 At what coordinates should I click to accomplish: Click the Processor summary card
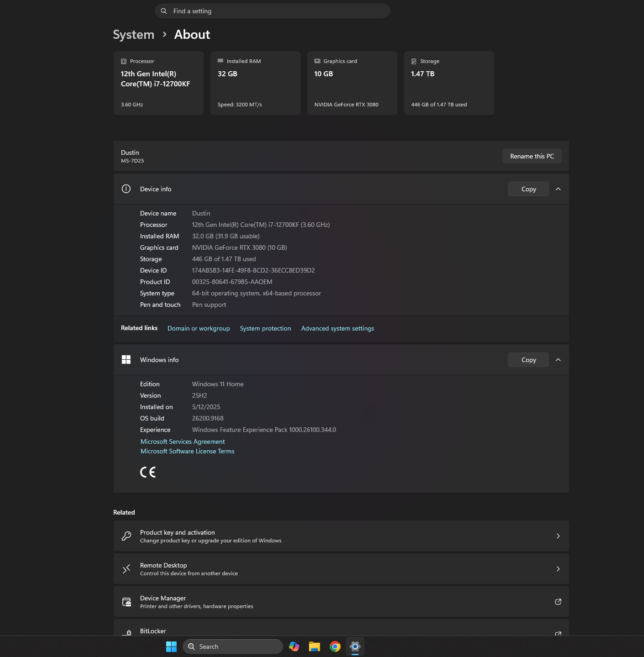click(159, 83)
